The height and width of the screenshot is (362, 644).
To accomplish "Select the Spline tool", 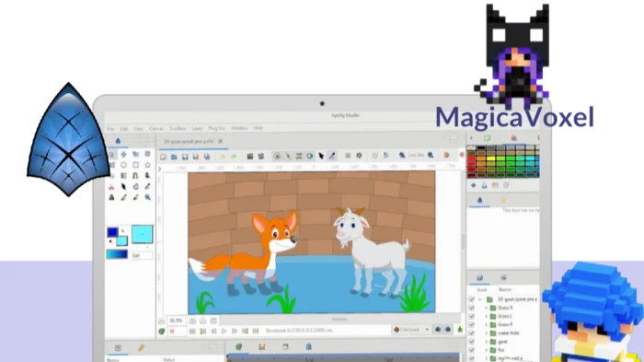I will pos(135,176).
